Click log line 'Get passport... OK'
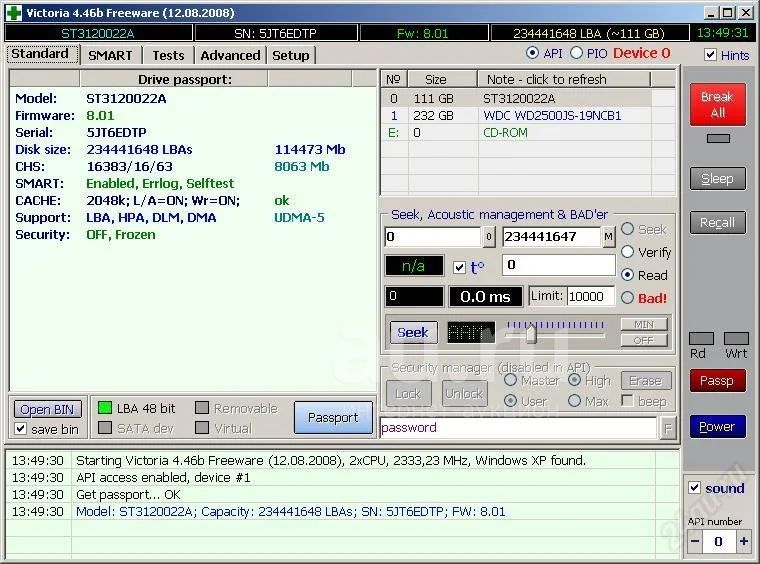 (128, 495)
